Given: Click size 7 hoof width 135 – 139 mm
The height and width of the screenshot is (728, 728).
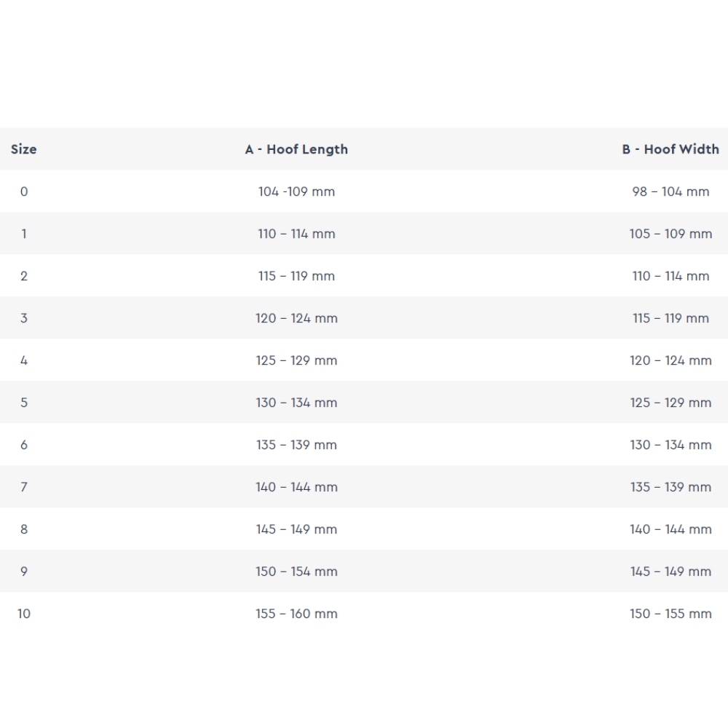Looking at the screenshot, I should pos(670,487).
